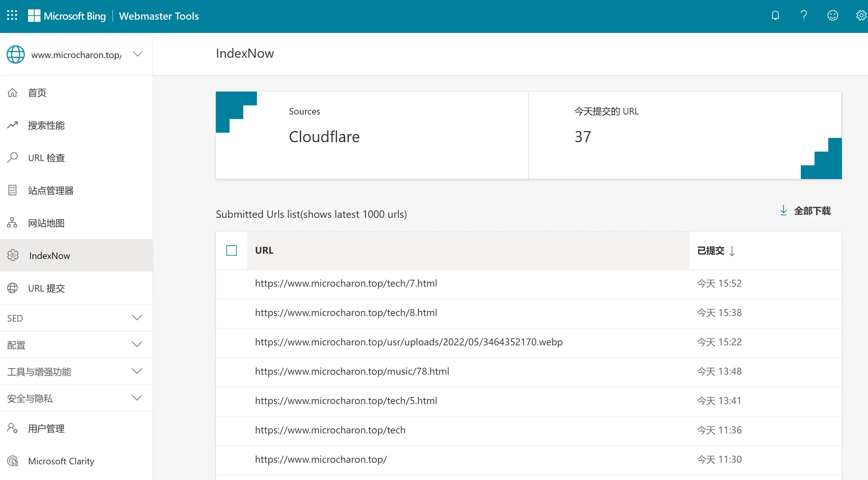Open the app launcher grid icon

point(12,16)
